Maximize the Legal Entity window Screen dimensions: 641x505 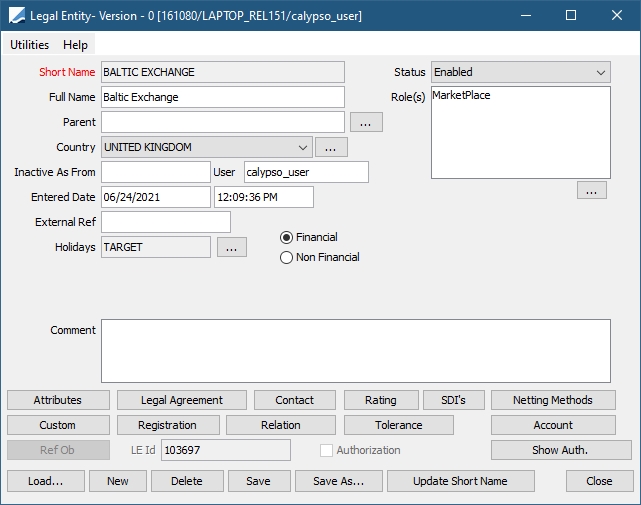(571, 16)
